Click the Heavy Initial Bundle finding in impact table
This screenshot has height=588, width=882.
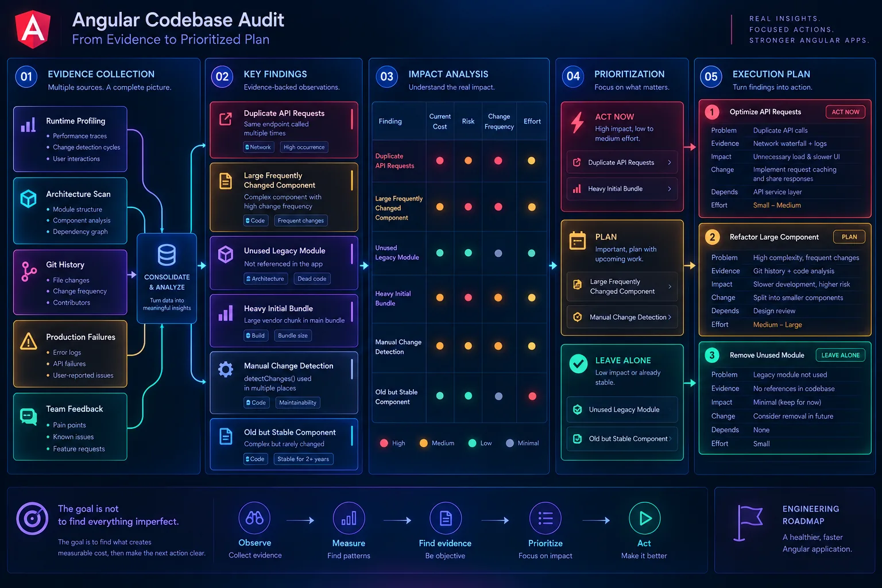point(393,299)
